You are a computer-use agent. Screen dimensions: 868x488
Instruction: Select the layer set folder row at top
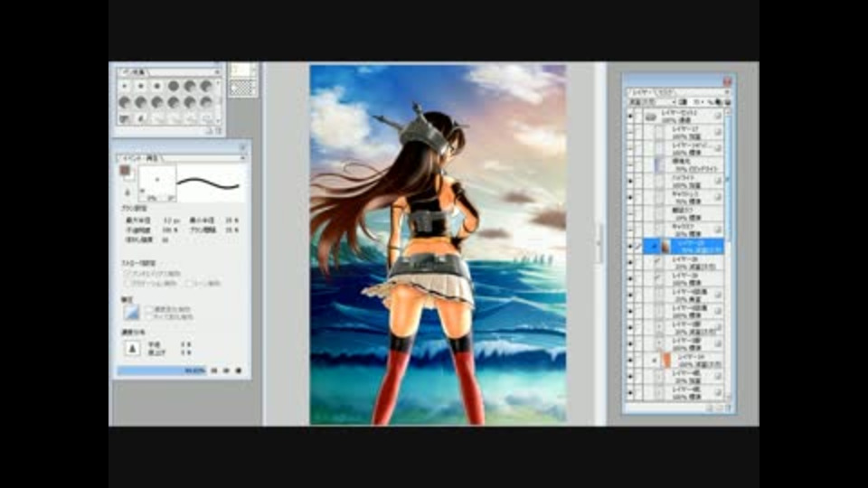click(x=684, y=117)
